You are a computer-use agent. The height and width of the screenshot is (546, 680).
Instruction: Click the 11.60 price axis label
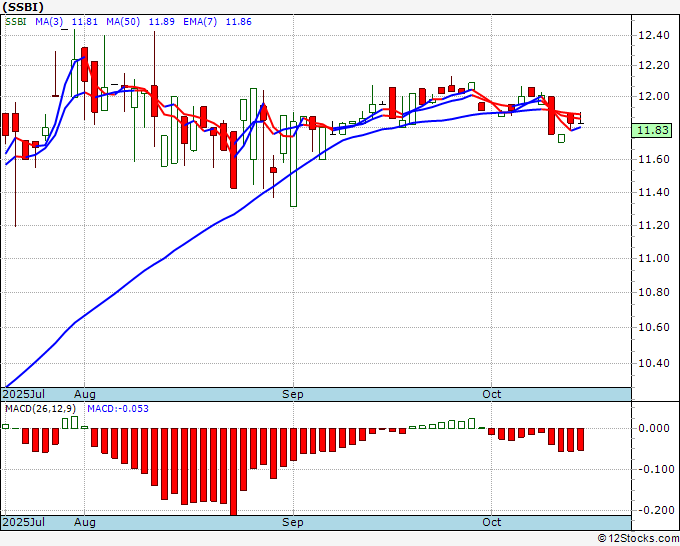pyautogui.click(x=654, y=160)
